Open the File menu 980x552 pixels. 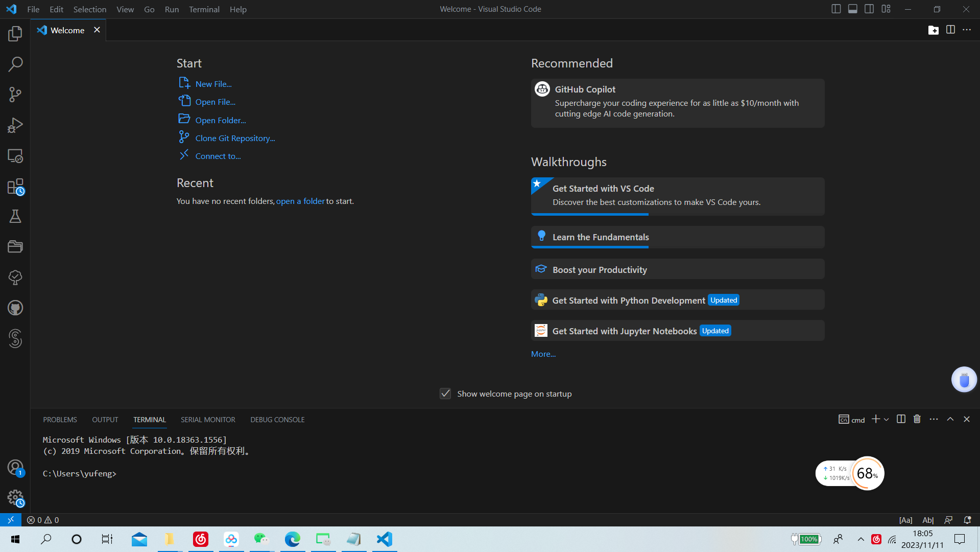tap(33, 9)
